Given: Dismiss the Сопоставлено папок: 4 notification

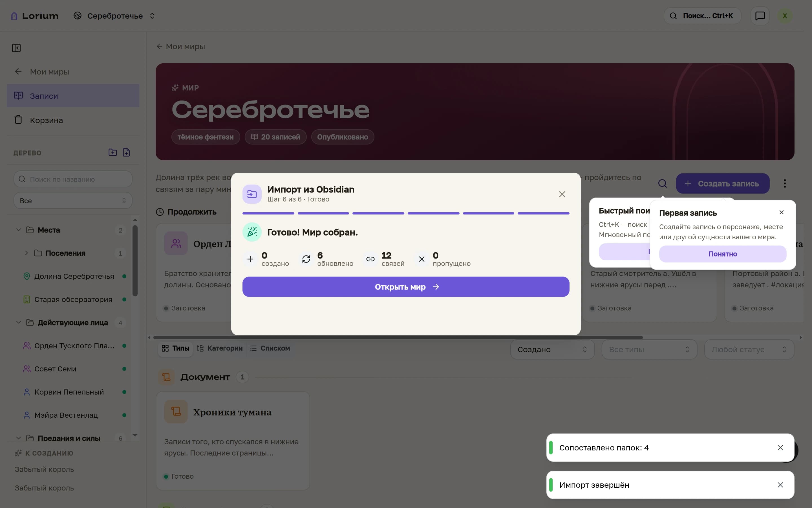Looking at the screenshot, I should [x=780, y=448].
